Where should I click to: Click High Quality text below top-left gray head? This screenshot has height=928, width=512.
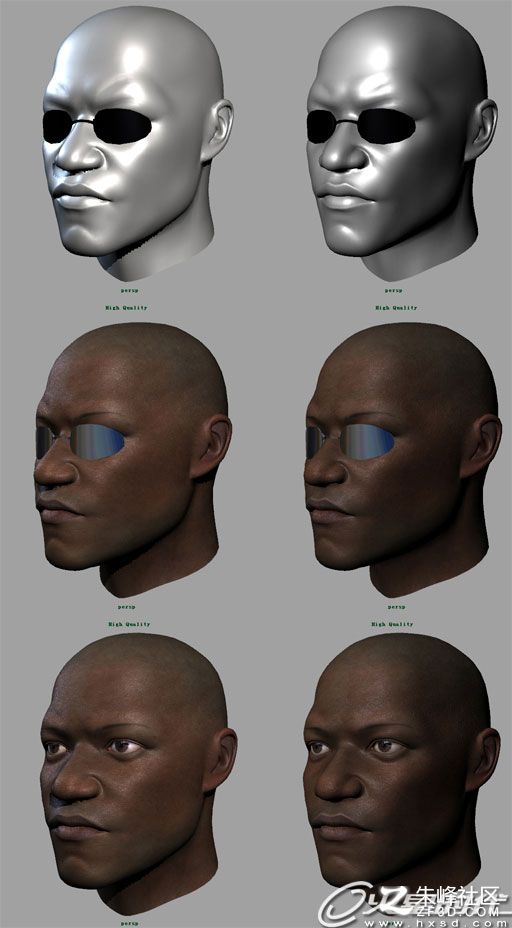[x=126, y=308]
